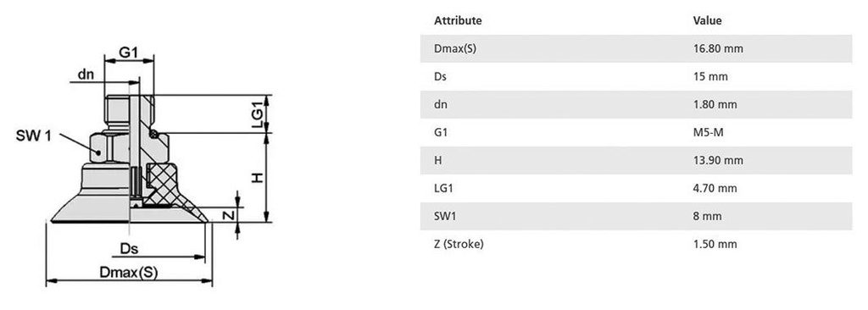Click the Ds diameter label in drawing
Screen dimensions: 868x310
pos(129,250)
